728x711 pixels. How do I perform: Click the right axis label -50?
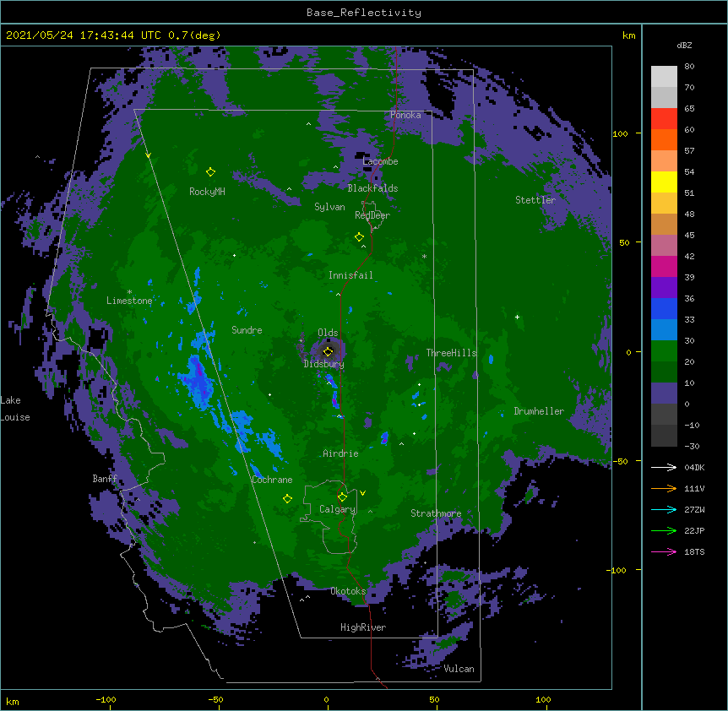click(620, 461)
